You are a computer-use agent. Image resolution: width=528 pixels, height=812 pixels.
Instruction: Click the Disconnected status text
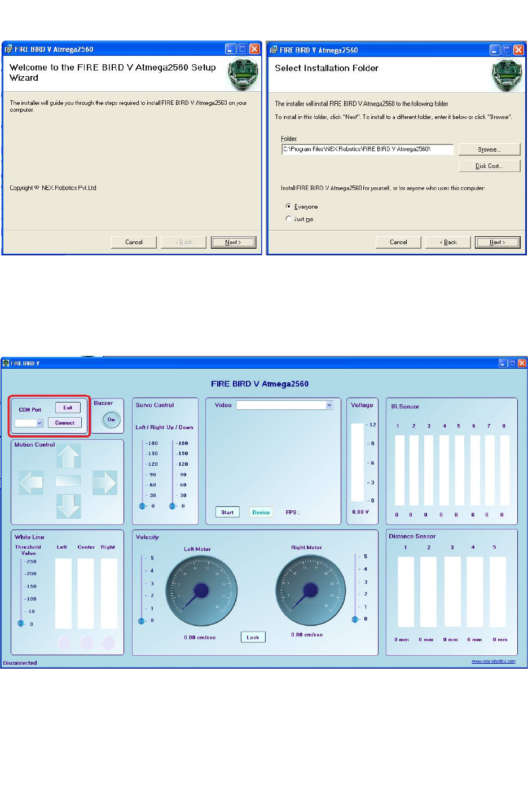pos(20,663)
